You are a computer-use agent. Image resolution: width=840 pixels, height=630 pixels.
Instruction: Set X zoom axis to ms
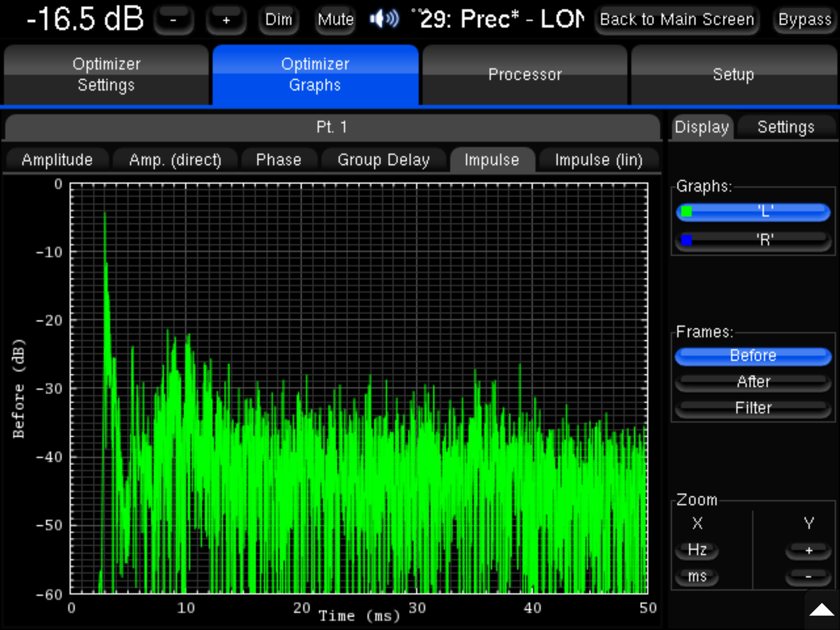pos(697,577)
